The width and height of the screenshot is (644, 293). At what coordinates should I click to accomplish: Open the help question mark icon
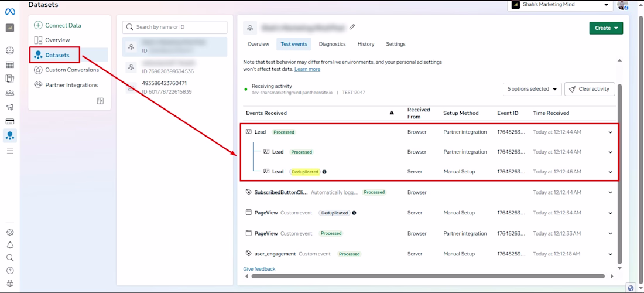(11, 270)
